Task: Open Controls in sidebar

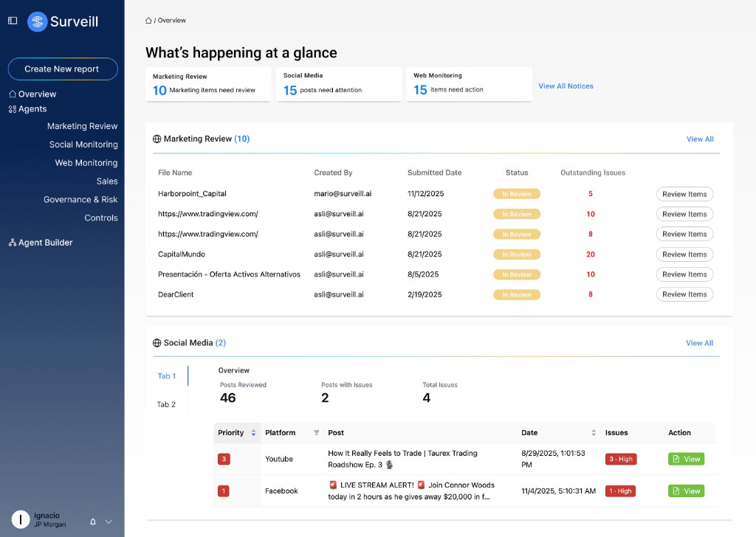Action: (x=101, y=218)
